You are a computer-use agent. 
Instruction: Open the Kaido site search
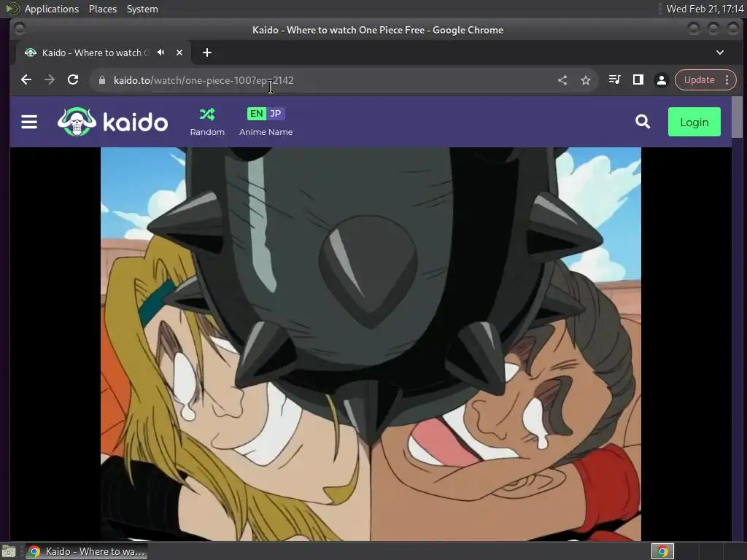643,122
